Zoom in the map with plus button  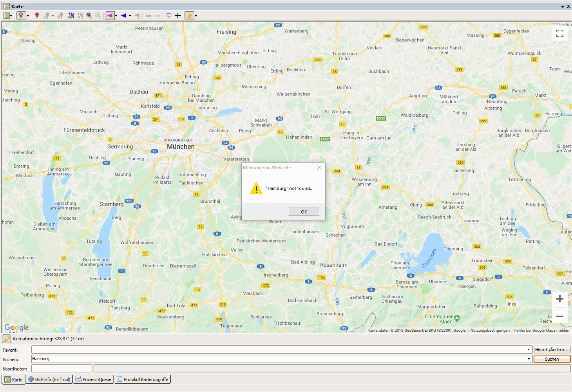tap(560, 299)
